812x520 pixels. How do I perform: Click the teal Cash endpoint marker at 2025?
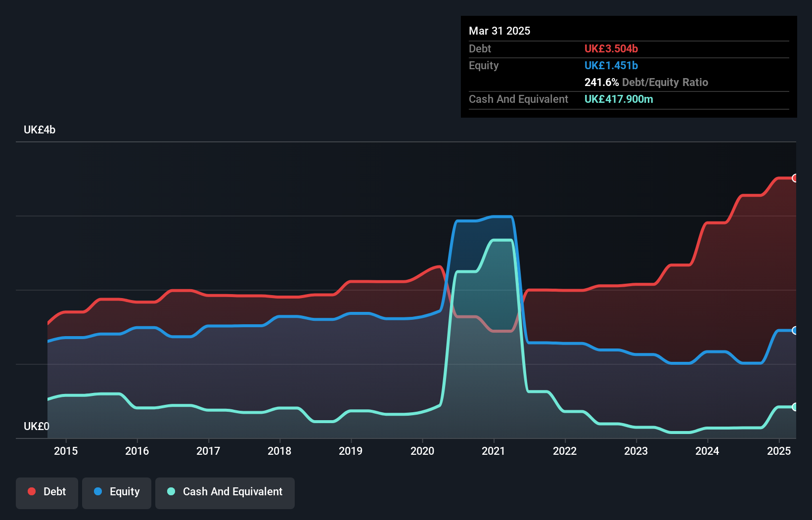point(795,407)
